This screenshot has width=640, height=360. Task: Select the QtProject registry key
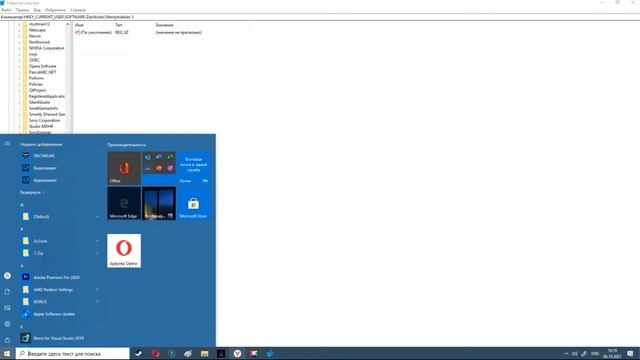click(x=37, y=90)
